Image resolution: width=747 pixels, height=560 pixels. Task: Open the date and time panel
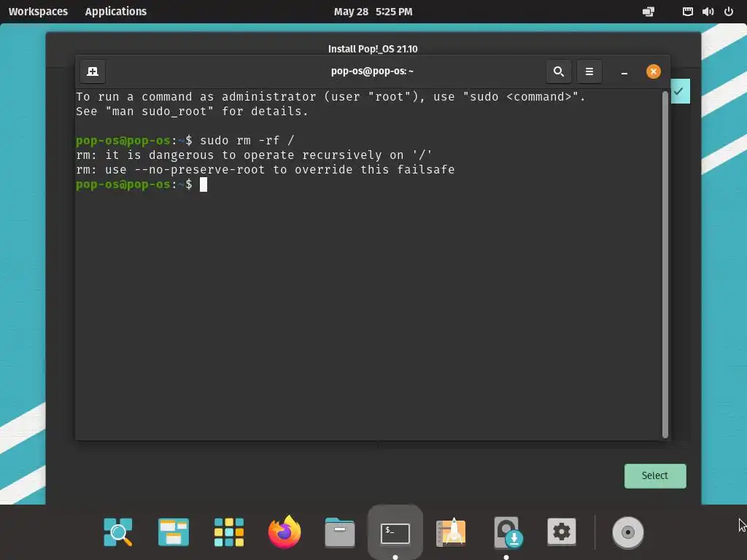click(373, 12)
